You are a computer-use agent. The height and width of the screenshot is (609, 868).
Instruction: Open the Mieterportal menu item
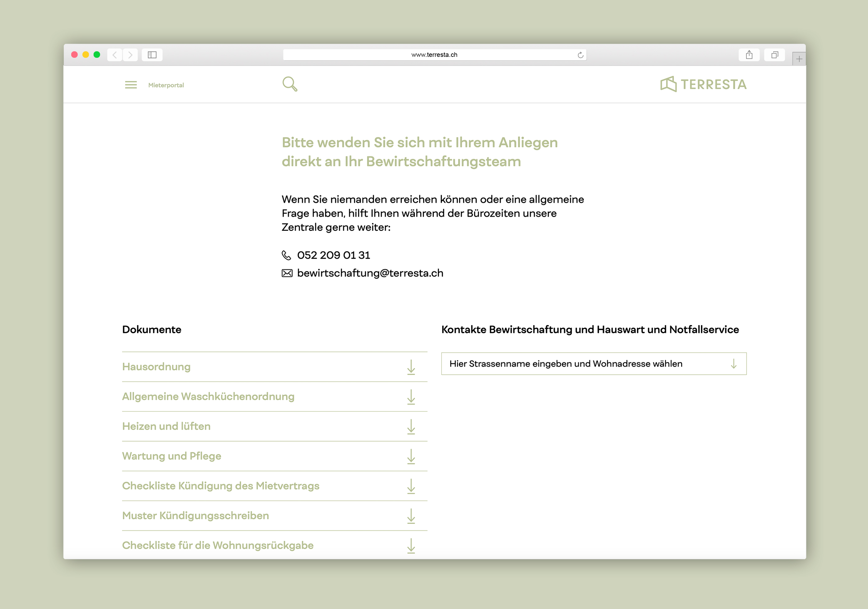[x=166, y=85]
